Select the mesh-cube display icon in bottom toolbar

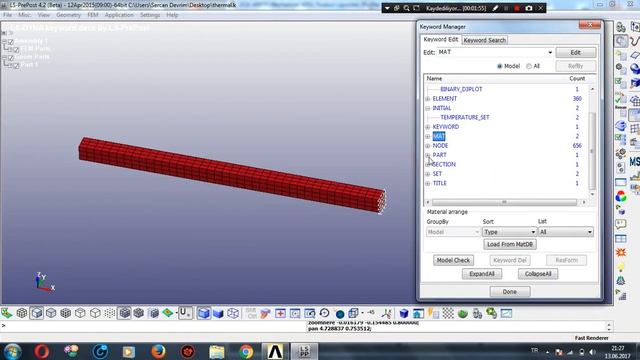click(x=22, y=313)
